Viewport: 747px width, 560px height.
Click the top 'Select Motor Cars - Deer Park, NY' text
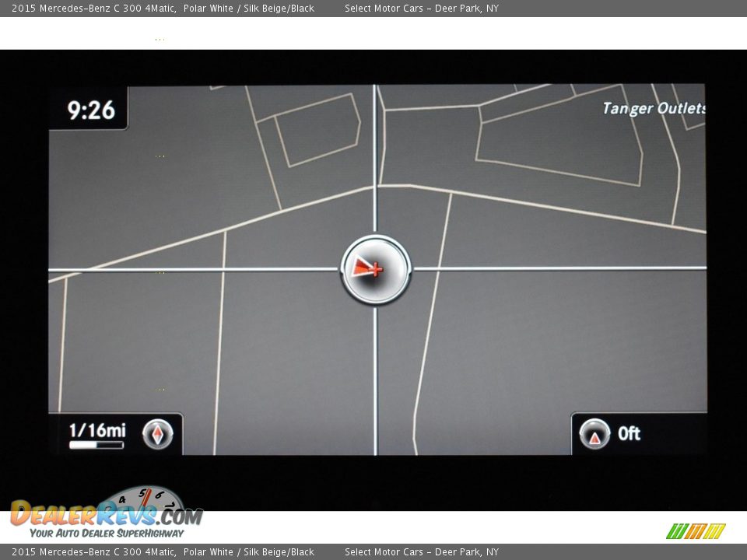tap(422, 8)
